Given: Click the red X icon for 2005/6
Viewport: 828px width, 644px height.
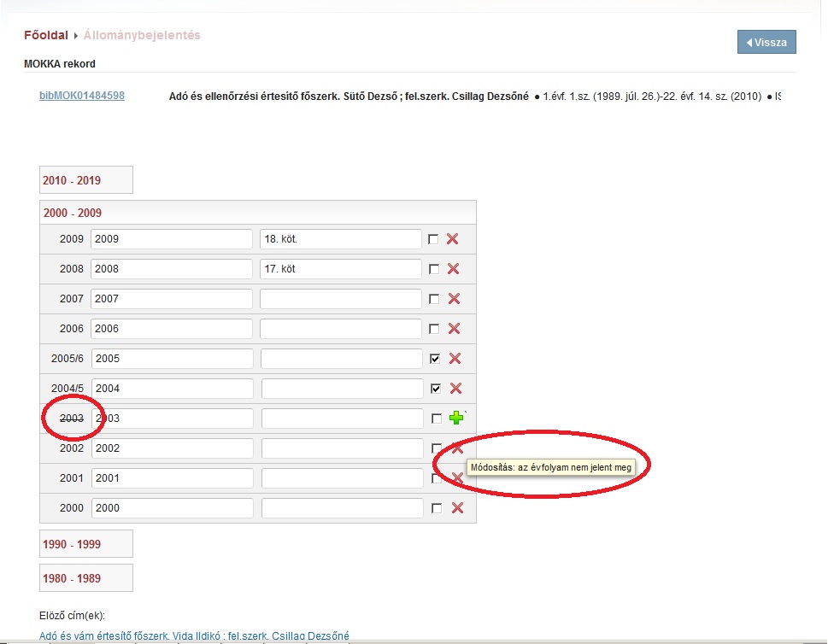Looking at the screenshot, I should (x=455, y=359).
